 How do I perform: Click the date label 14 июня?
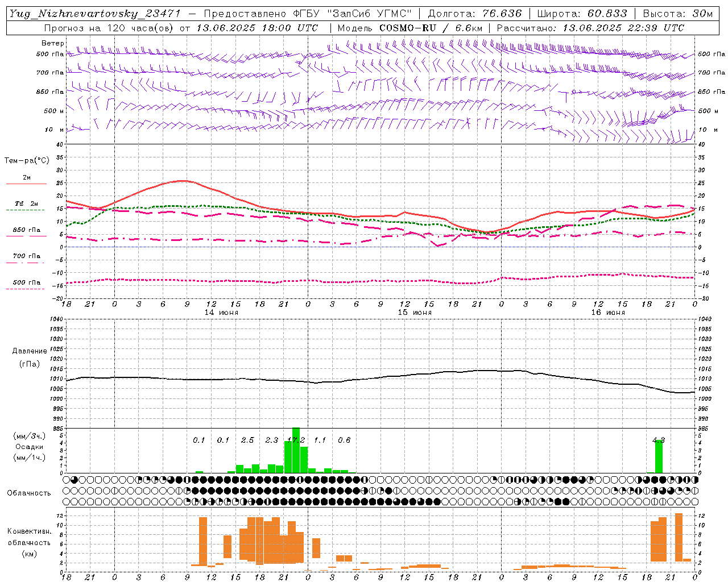click(x=221, y=312)
